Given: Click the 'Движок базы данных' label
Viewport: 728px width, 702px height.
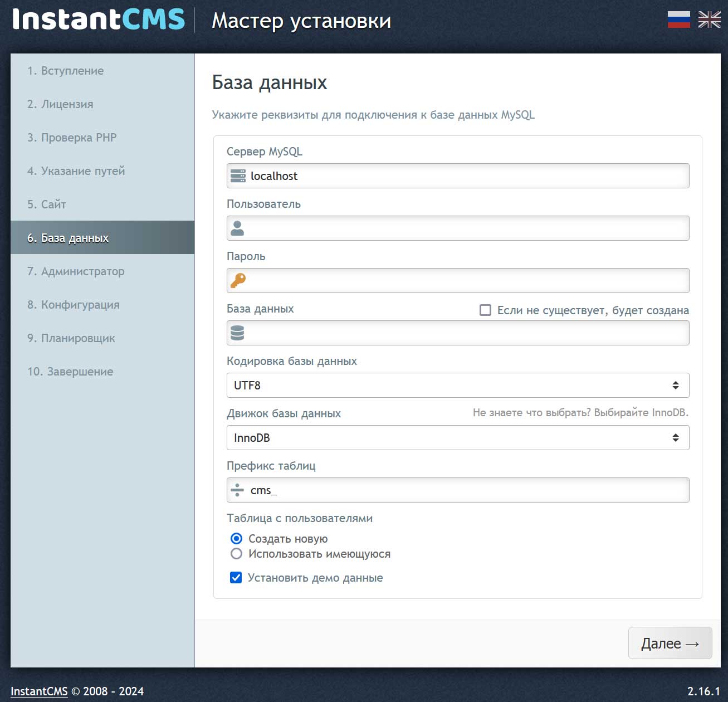Looking at the screenshot, I should [284, 413].
